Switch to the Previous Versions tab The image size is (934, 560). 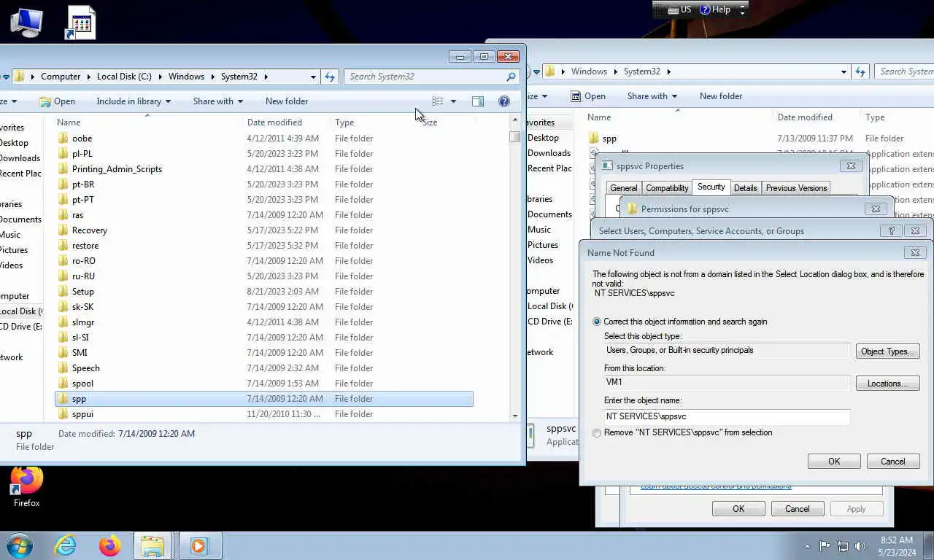click(796, 188)
